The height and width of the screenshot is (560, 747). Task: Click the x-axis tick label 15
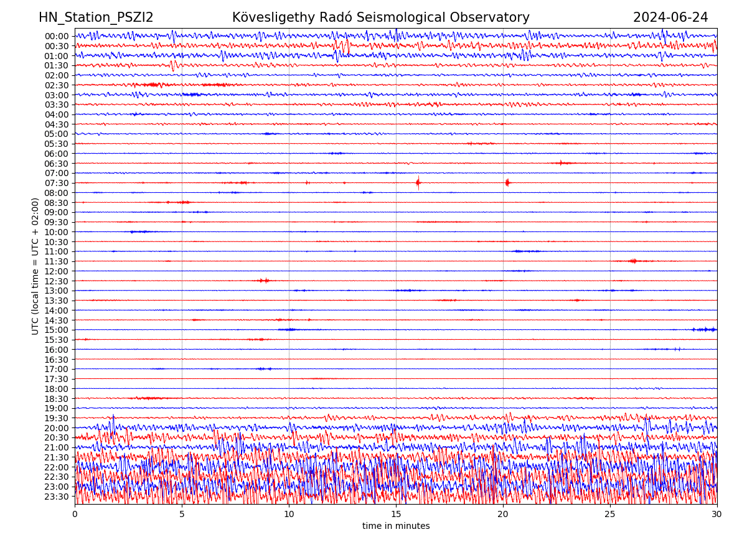click(x=396, y=514)
